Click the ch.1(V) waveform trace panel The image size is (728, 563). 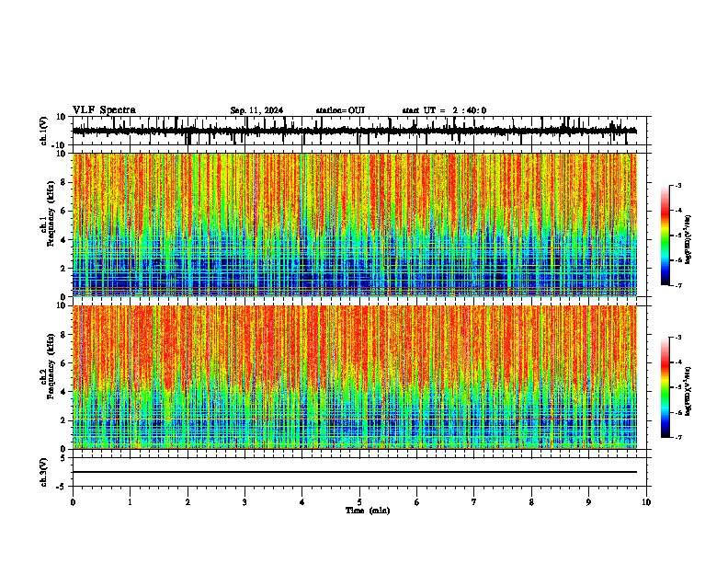pyautogui.click(x=361, y=131)
